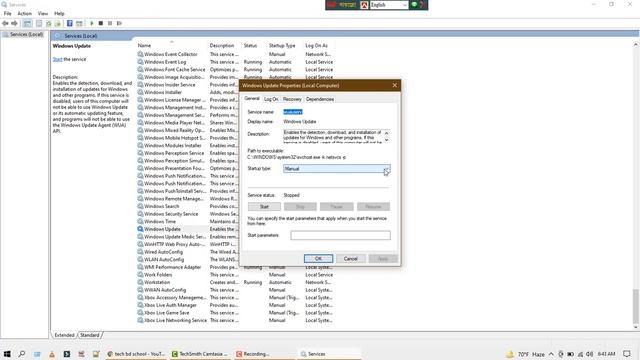Click the taskbar Search magnifier icon
The width and height of the screenshot is (640, 360).
tap(22, 354)
